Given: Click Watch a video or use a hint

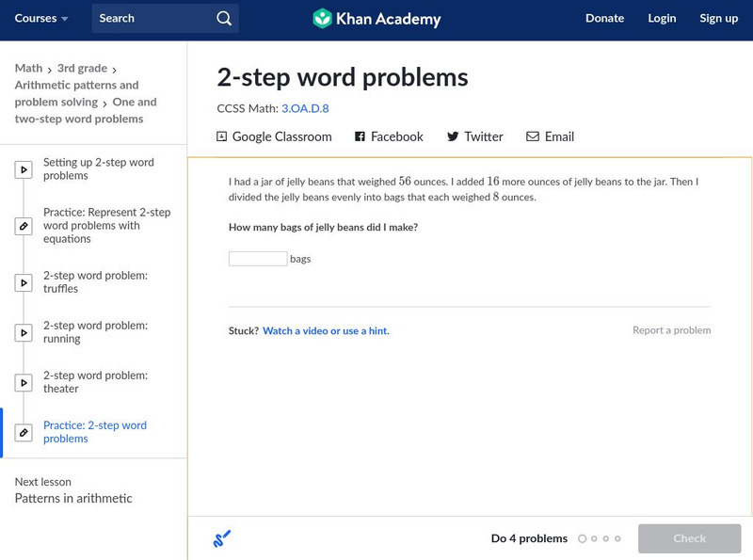Looking at the screenshot, I should click(x=326, y=331).
